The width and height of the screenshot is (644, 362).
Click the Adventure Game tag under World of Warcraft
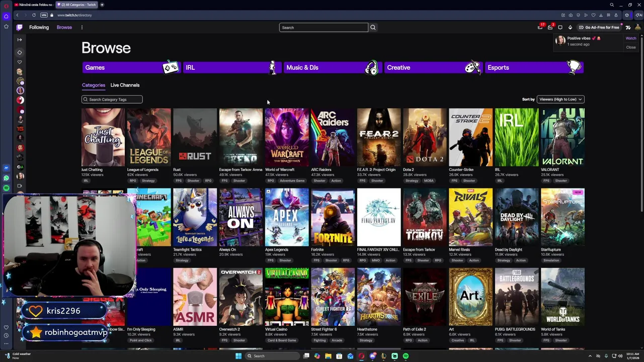tap(292, 180)
